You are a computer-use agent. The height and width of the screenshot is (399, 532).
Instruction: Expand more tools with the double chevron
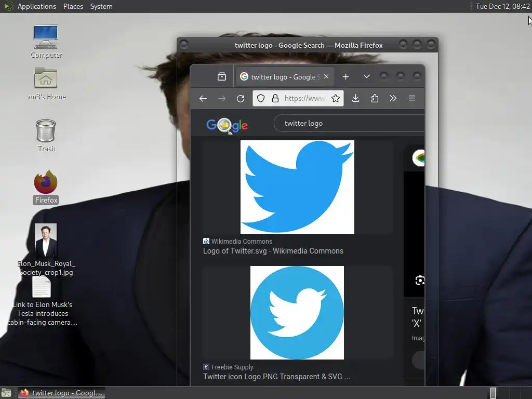point(393,98)
